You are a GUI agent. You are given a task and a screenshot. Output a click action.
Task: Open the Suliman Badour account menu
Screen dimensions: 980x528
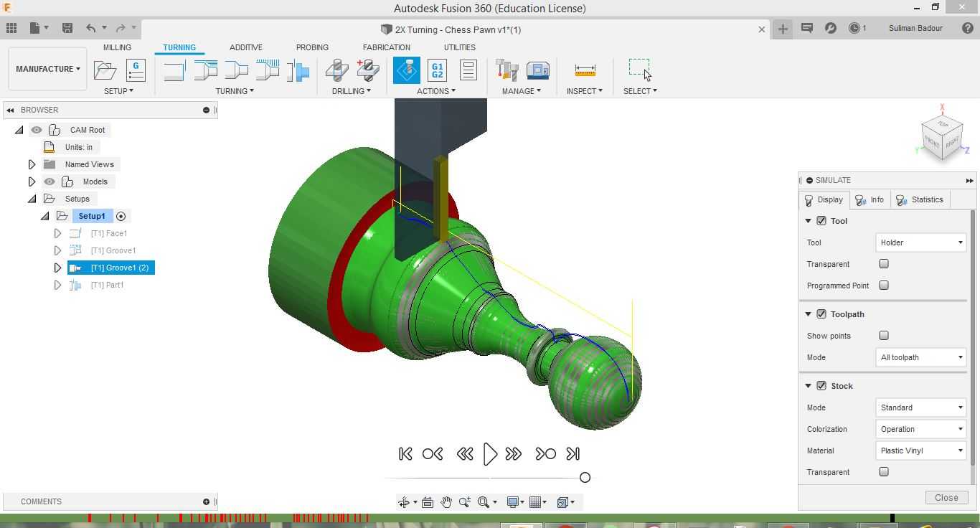tap(915, 28)
